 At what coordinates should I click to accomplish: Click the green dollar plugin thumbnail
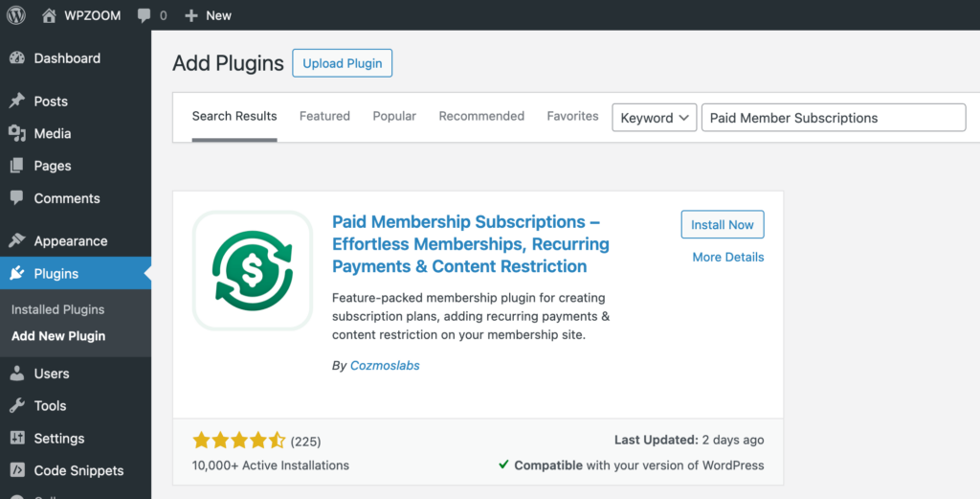pos(253,270)
